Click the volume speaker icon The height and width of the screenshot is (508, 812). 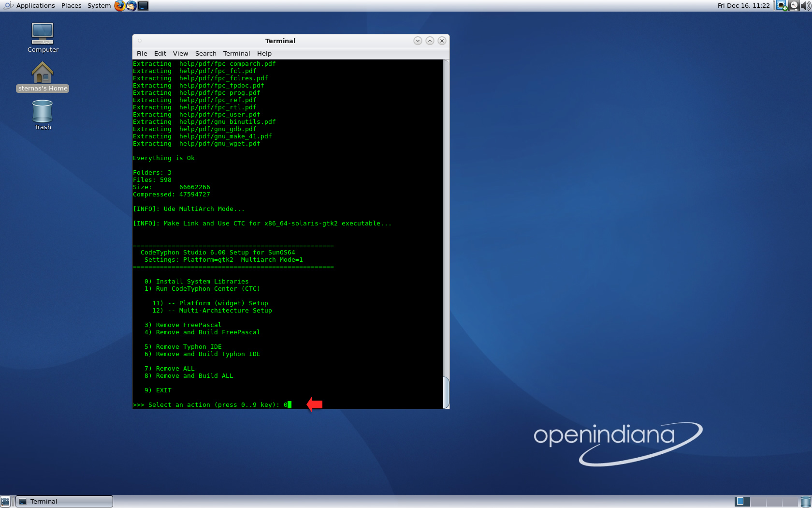[806, 6]
